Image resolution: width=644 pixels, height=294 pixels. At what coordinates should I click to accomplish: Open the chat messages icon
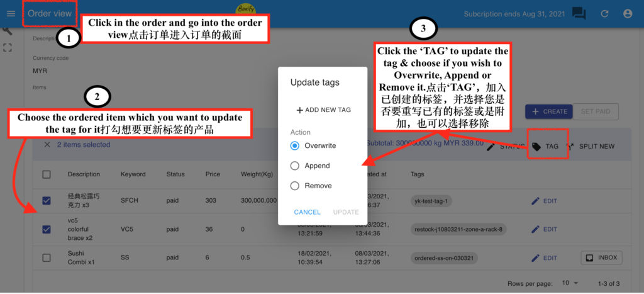(579, 13)
